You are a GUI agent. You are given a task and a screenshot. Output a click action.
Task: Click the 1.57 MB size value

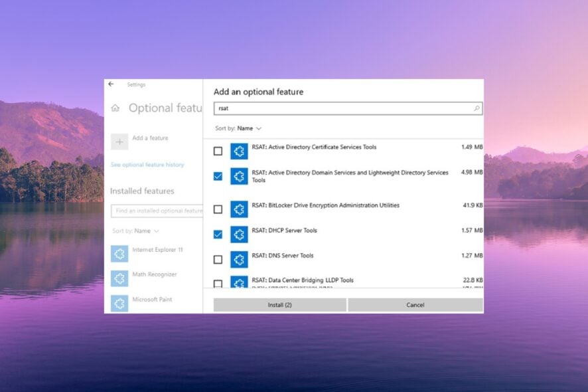(x=472, y=230)
